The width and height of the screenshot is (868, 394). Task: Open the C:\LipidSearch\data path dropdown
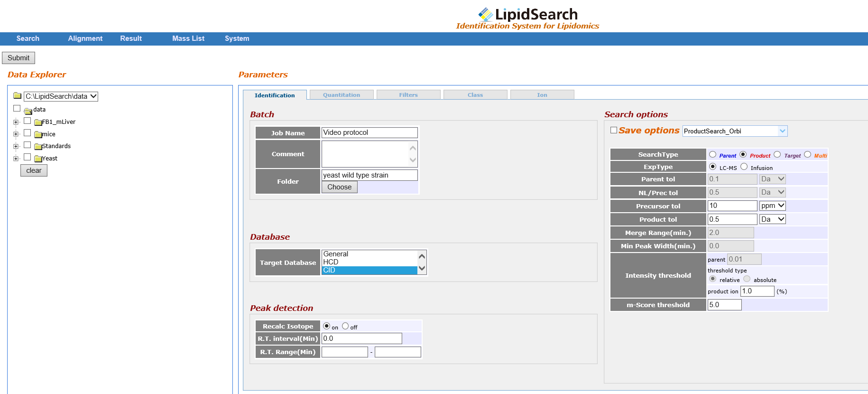click(x=61, y=96)
